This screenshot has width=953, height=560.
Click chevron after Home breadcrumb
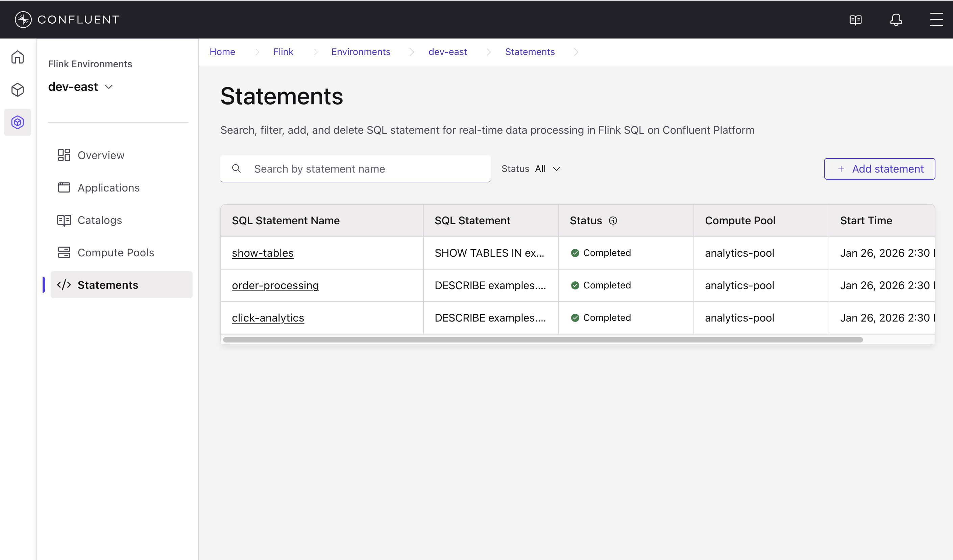(x=257, y=52)
